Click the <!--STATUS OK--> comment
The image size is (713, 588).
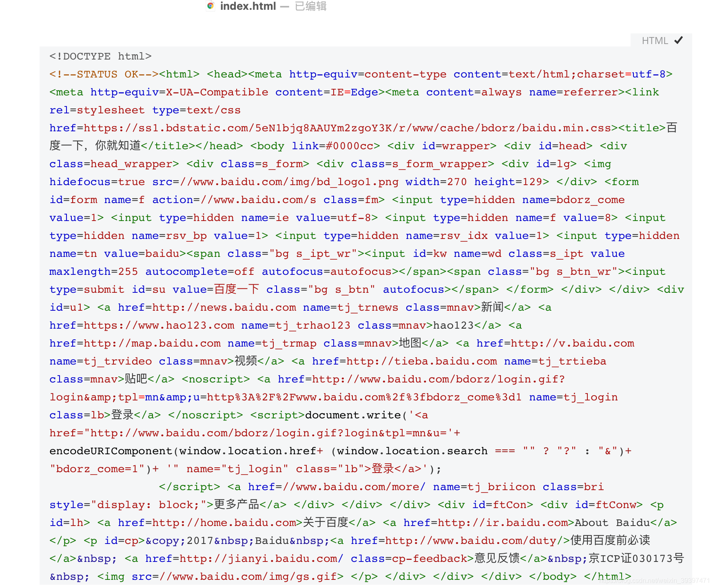pyautogui.click(x=104, y=74)
